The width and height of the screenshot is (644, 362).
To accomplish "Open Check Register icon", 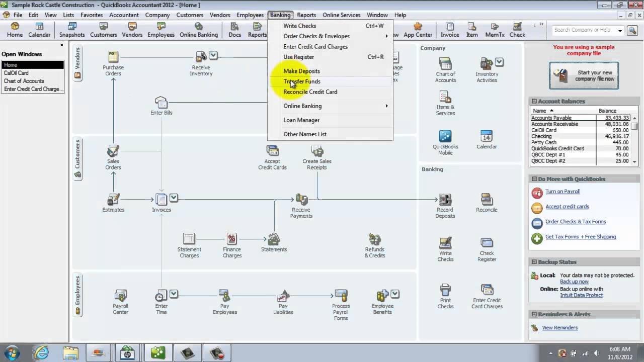I will point(487,243).
